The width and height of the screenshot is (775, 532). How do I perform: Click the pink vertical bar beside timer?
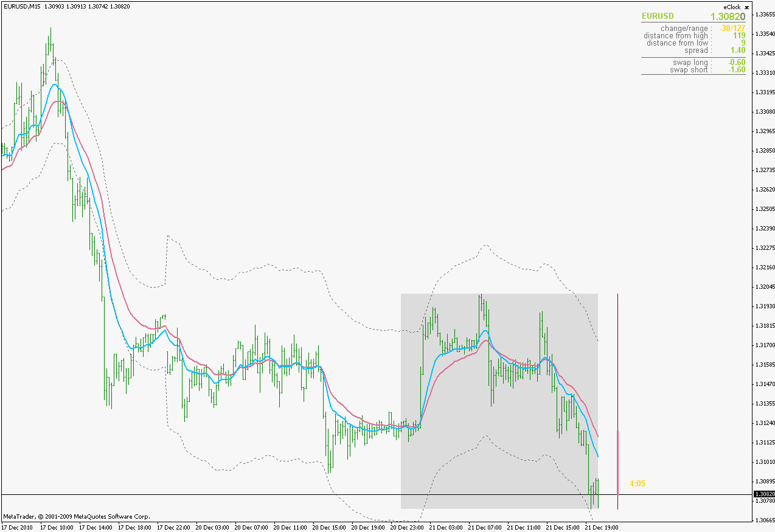click(618, 462)
